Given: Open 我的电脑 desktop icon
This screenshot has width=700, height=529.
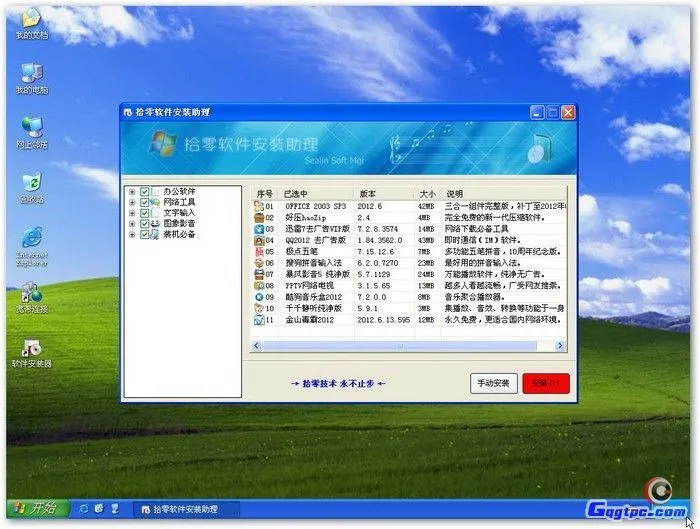Looking at the screenshot, I should pos(32,75).
